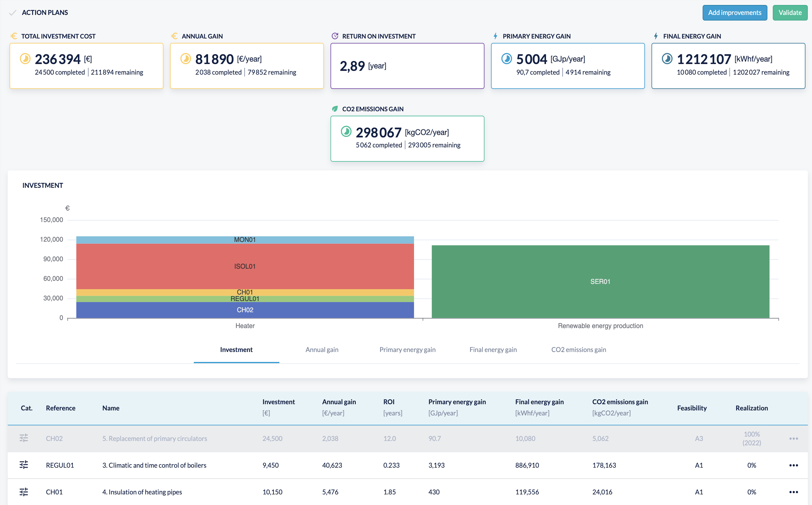
Task: Select the Primary energy gain tab
Action: point(407,350)
